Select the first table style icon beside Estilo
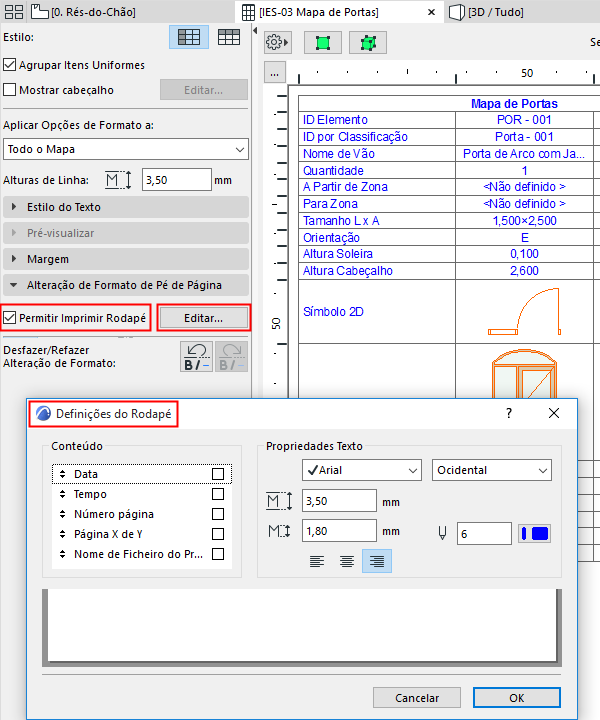Image resolution: width=600 pixels, height=720 pixels. tap(189, 37)
